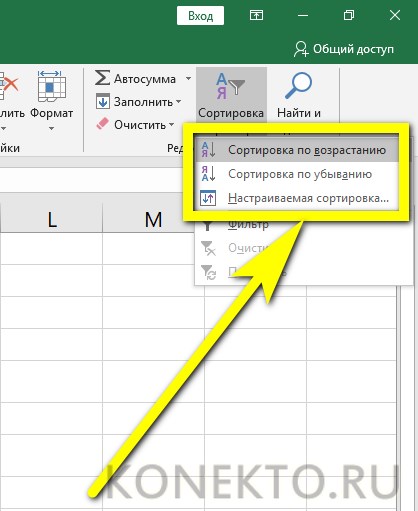Click the custom sort arrows icon

pos(208,198)
